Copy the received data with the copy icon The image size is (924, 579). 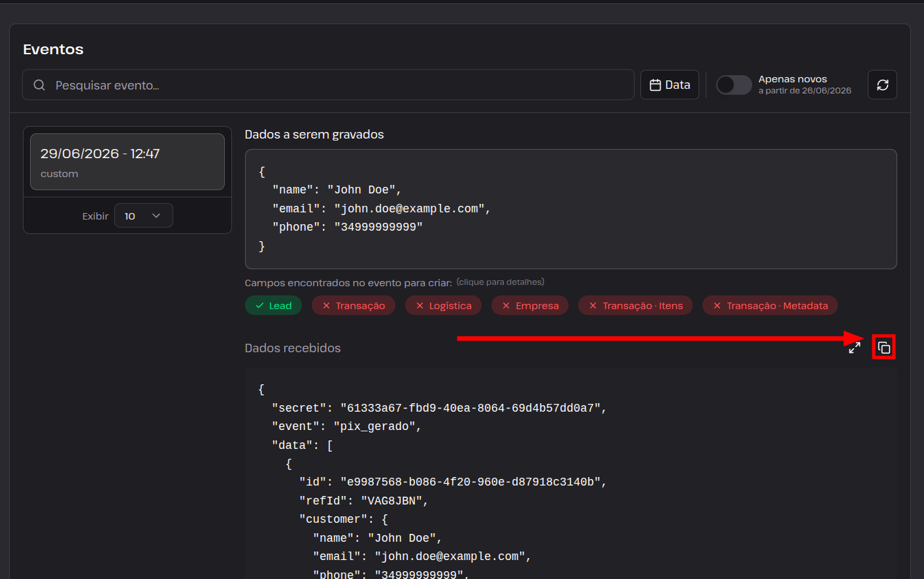(x=883, y=348)
